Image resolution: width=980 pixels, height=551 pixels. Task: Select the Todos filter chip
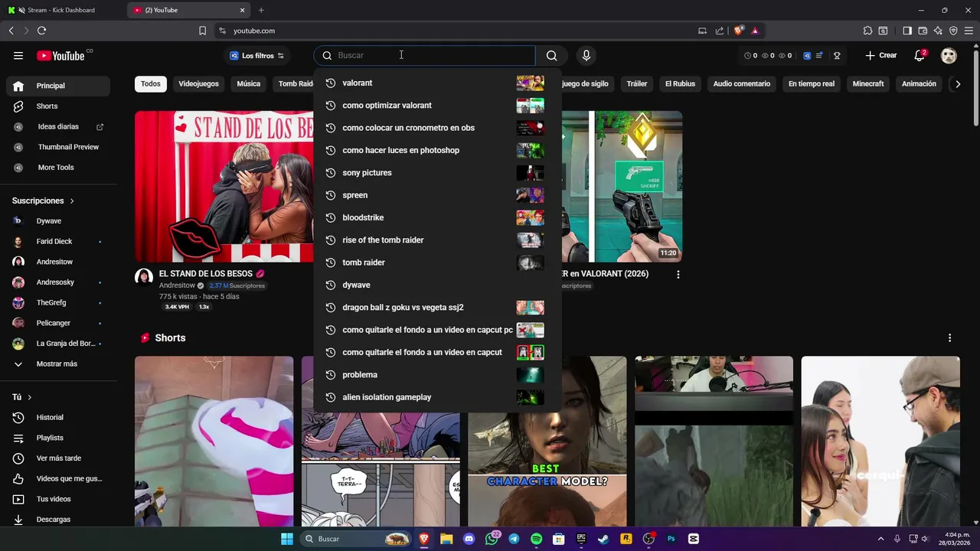point(151,83)
